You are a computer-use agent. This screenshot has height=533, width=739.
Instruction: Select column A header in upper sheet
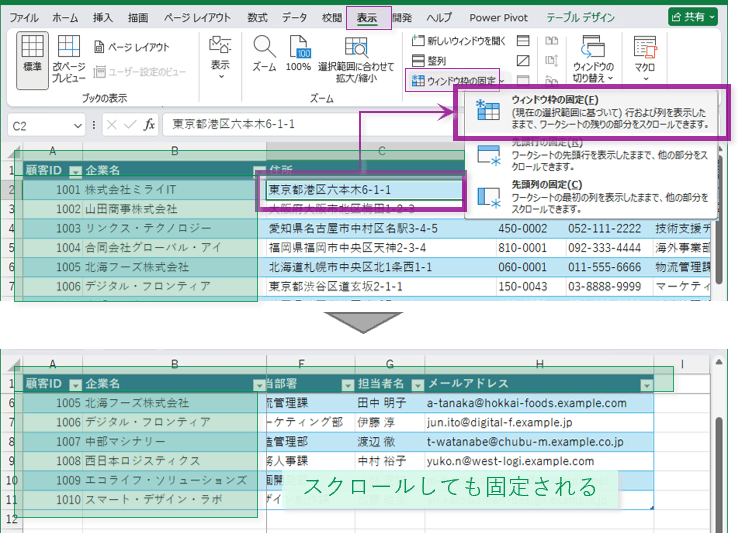[53, 151]
